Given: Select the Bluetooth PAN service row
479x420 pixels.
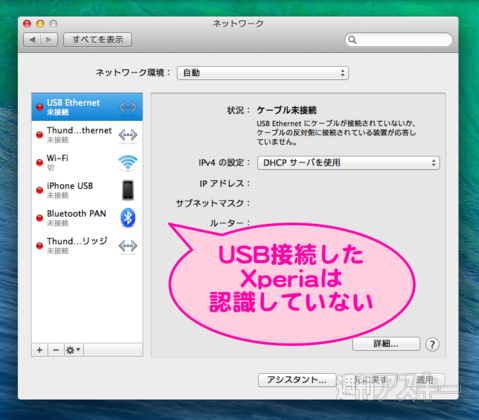Looking at the screenshot, I should tap(87, 218).
